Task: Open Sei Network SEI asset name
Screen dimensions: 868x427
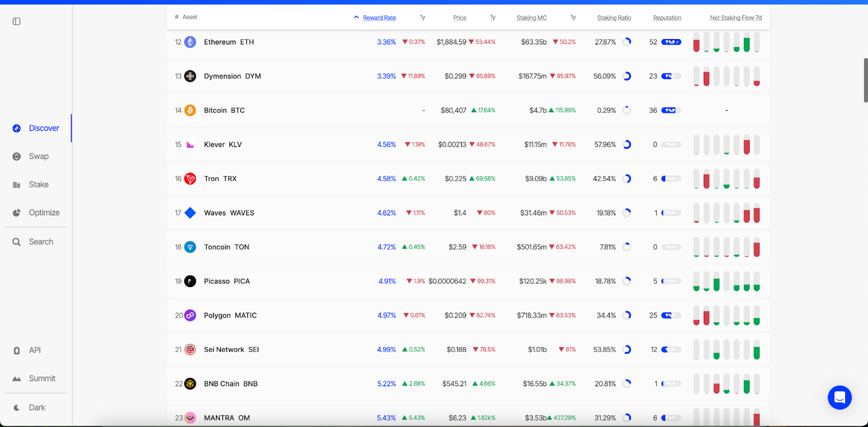Action: tap(232, 349)
